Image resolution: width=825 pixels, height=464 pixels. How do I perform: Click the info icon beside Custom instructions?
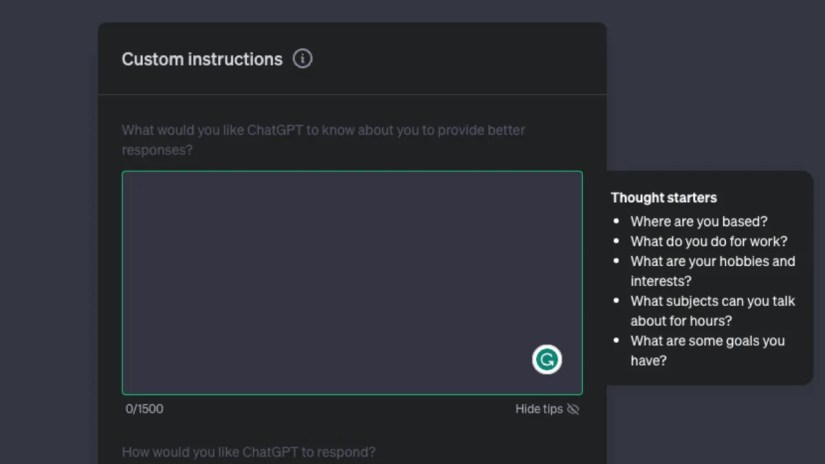pos(303,58)
